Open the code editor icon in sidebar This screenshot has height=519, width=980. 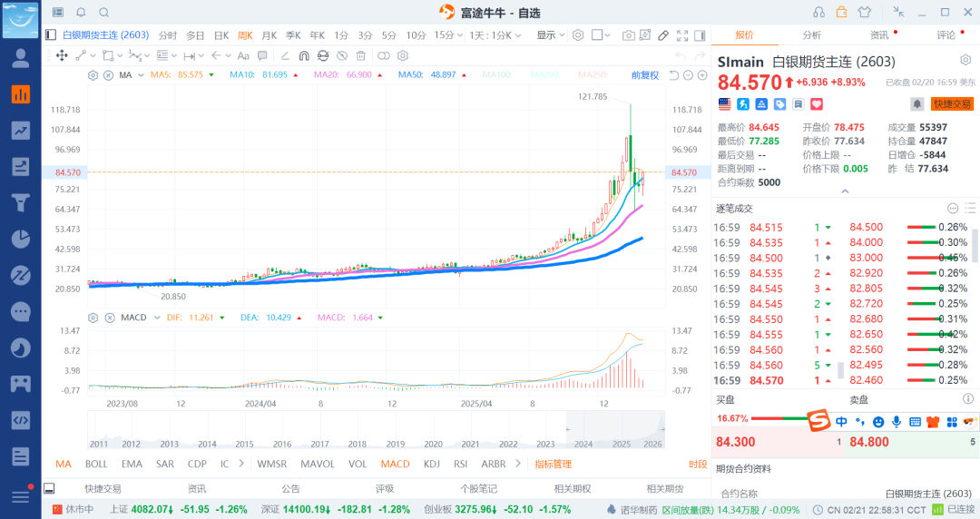coord(21,420)
